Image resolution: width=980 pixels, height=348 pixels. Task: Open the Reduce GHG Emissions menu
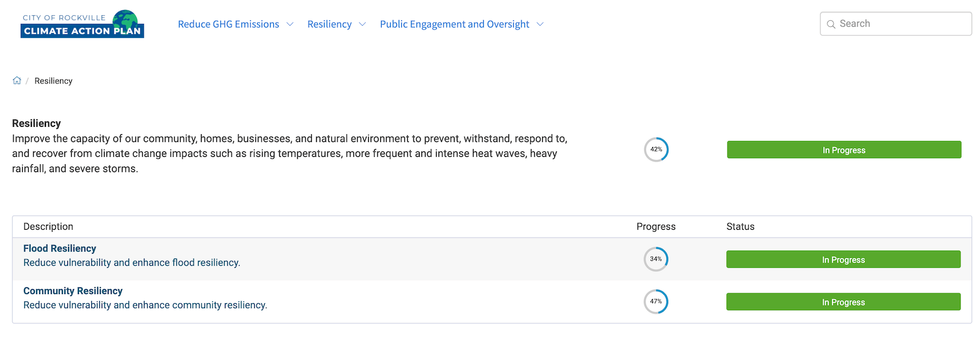228,24
